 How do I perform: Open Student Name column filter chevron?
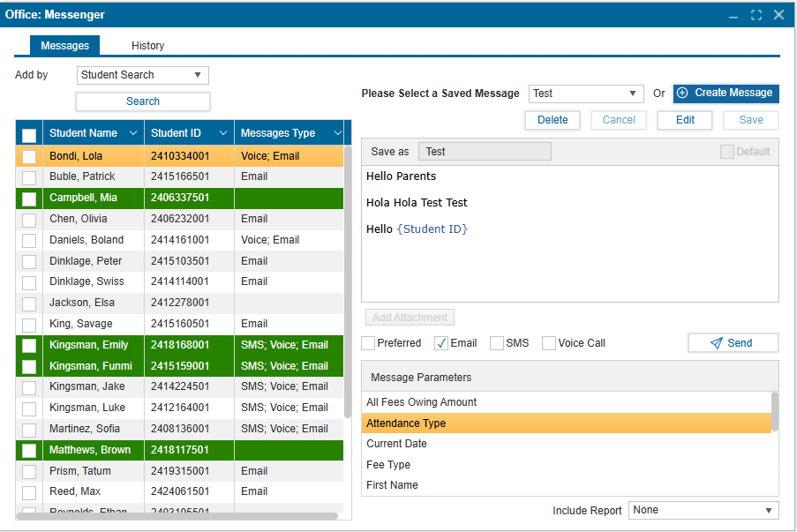click(133, 133)
